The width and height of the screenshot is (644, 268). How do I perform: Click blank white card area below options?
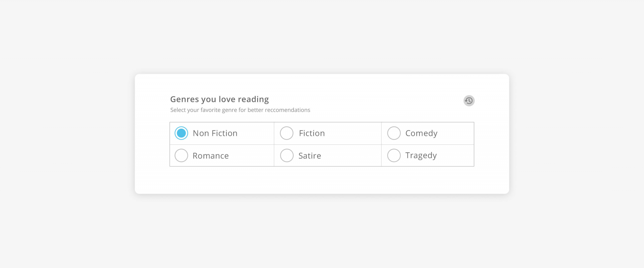pyautogui.click(x=322, y=180)
